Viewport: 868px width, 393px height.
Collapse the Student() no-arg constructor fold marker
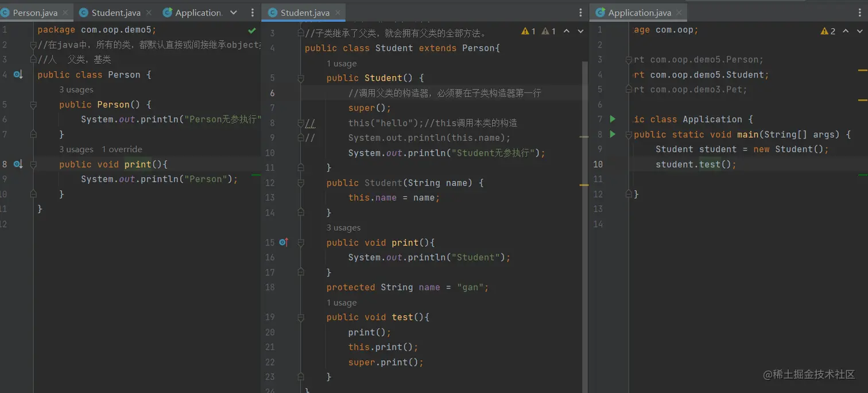(x=301, y=78)
